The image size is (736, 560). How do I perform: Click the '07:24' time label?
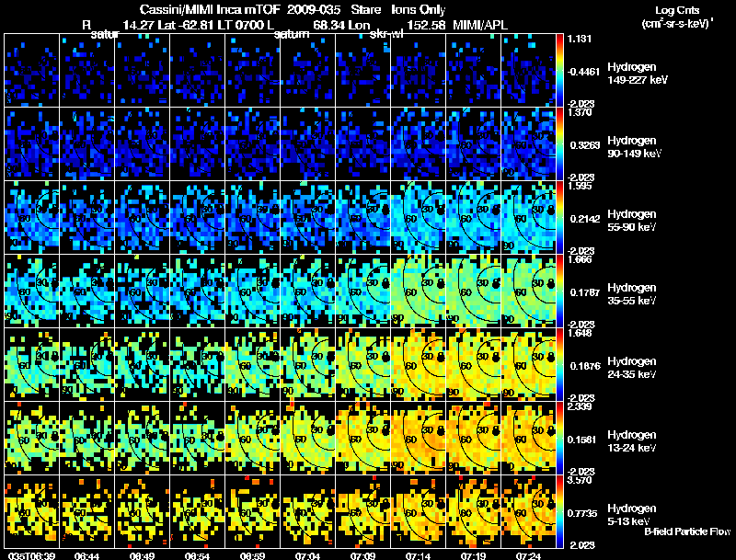(528, 555)
